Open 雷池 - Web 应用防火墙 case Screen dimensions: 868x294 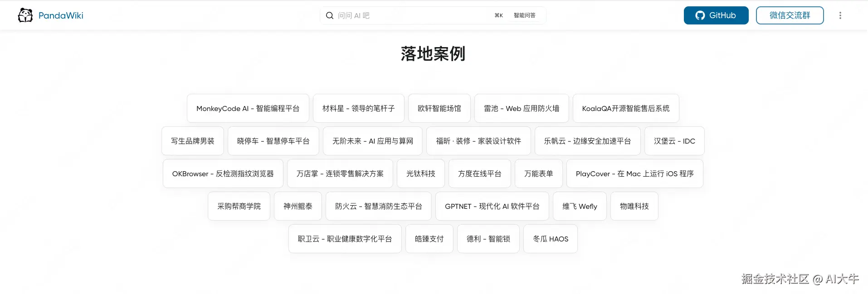click(522, 108)
